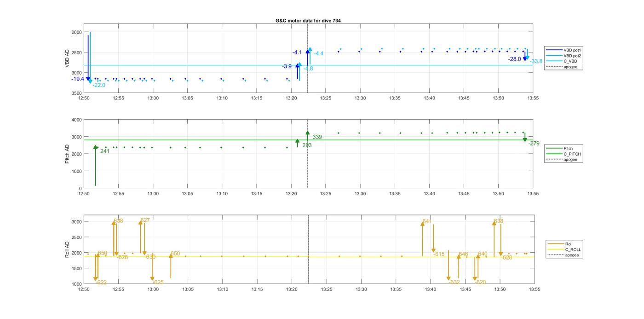Select the 646 roll annotation
Viewport: 644px width, 319px height.
(x=463, y=254)
